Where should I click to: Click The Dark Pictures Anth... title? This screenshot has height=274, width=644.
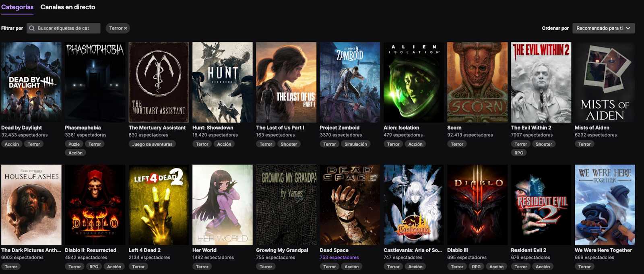tap(31, 250)
